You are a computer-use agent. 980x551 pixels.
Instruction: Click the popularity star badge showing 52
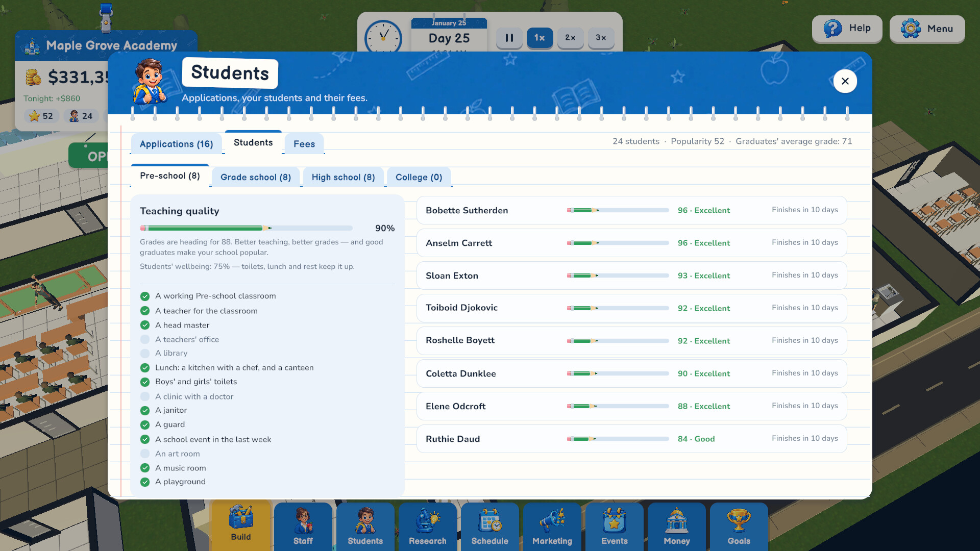pyautogui.click(x=41, y=116)
